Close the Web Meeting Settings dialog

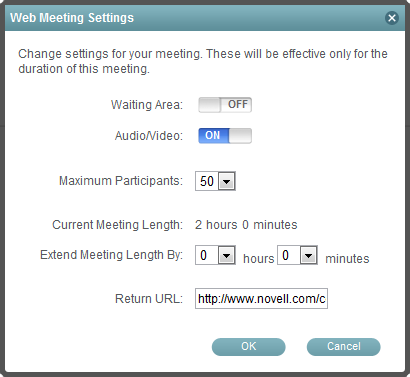pos(392,18)
